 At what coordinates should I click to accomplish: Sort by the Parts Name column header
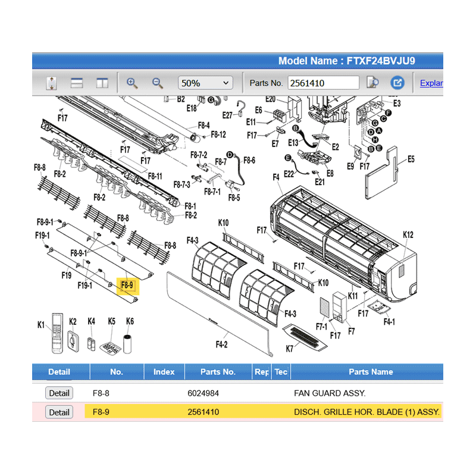coord(370,372)
